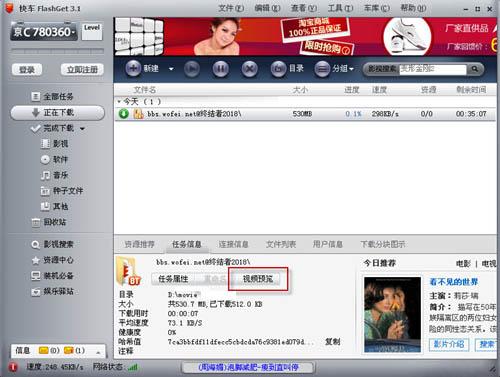Click the red status icon in the status bar
This screenshot has width=500, height=377.
coord(13,367)
